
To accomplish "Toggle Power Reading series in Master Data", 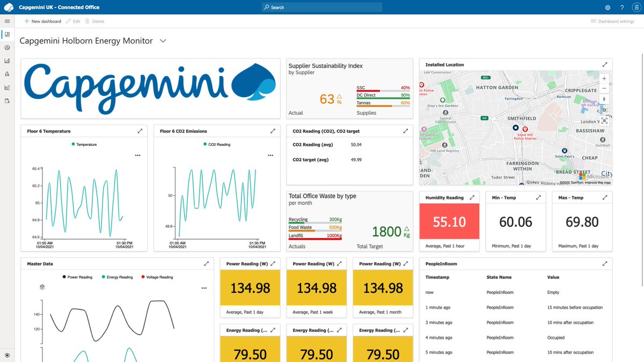I will click(77, 277).
